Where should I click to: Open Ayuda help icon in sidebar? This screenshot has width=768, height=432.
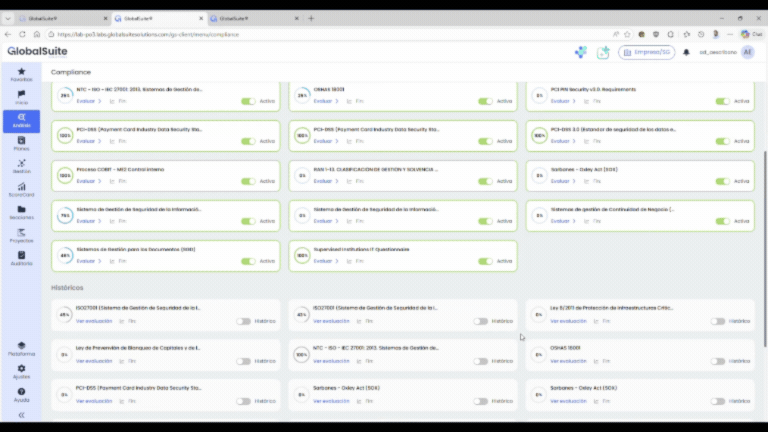click(x=21, y=394)
